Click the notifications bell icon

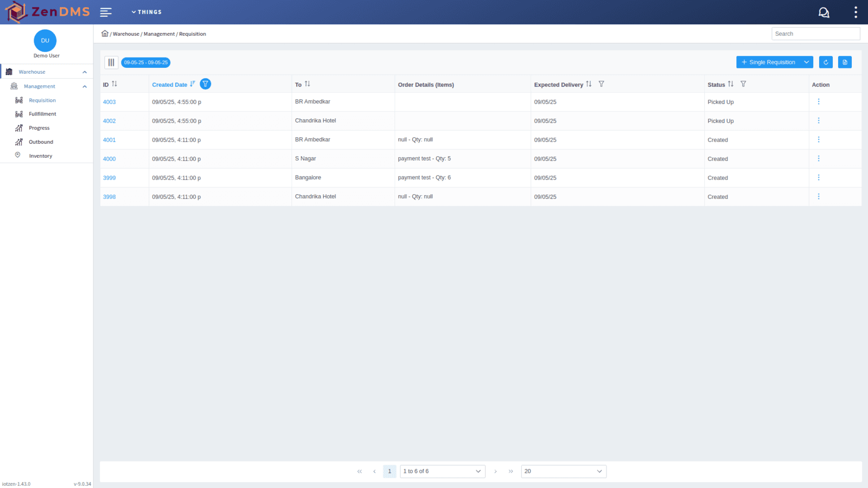click(824, 11)
